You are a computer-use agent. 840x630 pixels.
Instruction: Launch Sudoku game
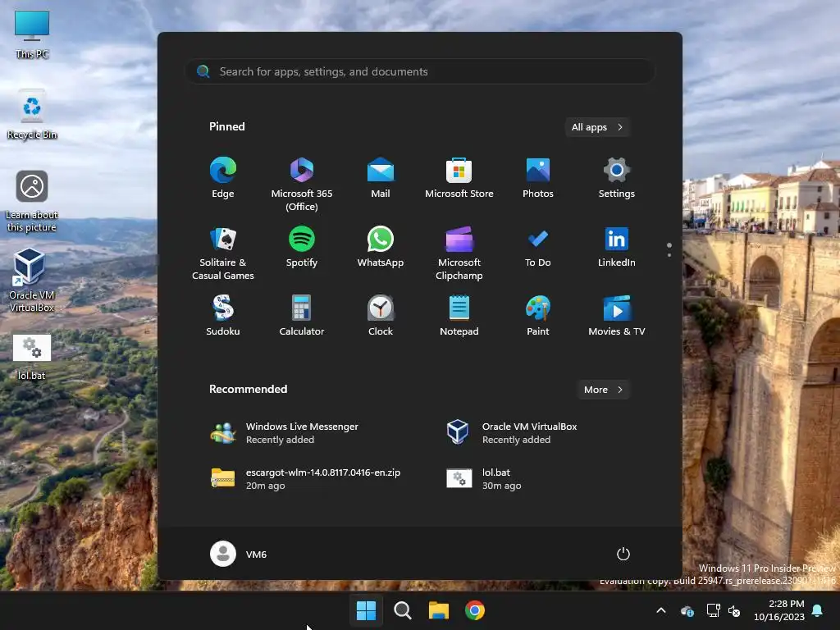[x=223, y=316]
